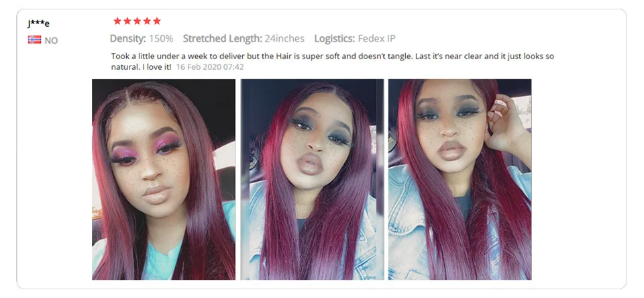Click the first red rating star
Screen dimensions: 644x298
117,21
